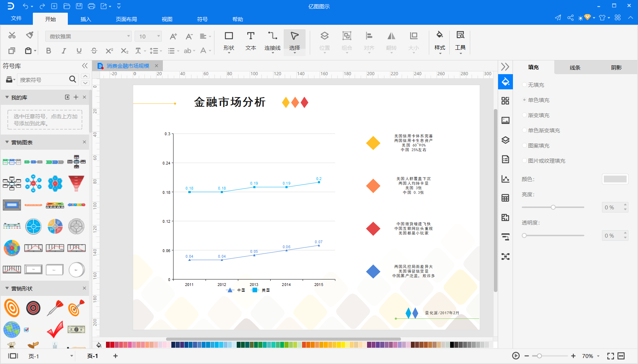Switch to the 页面布局 ribbon tab
The height and width of the screenshot is (364, 638).
[x=126, y=19]
